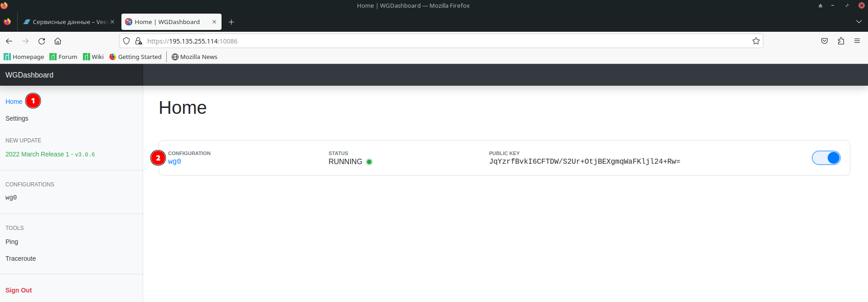Open the Traceroute tool
Screen dimensions: 868x302
pyautogui.click(x=20, y=258)
